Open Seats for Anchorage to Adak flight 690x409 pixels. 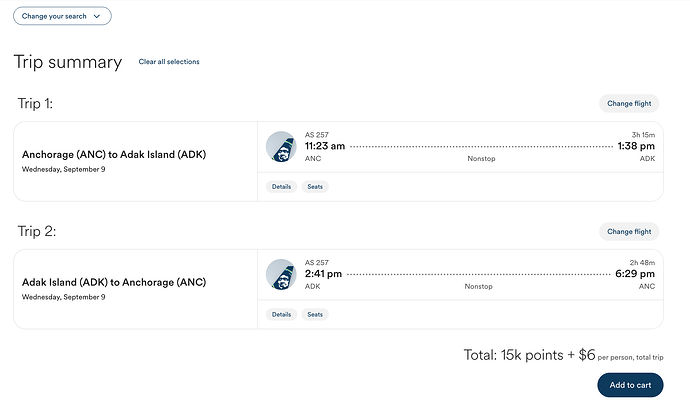(x=315, y=187)
